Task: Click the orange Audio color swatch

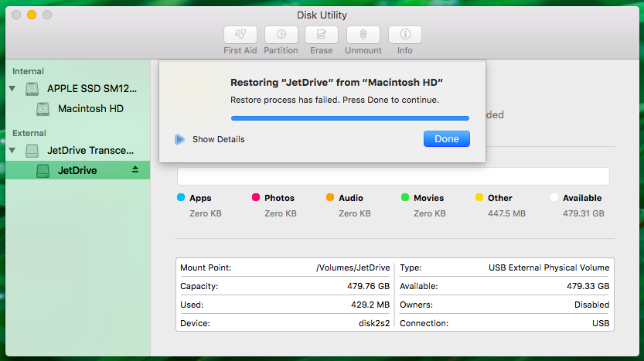Action: pyautogui.click(x=330, y=198)
